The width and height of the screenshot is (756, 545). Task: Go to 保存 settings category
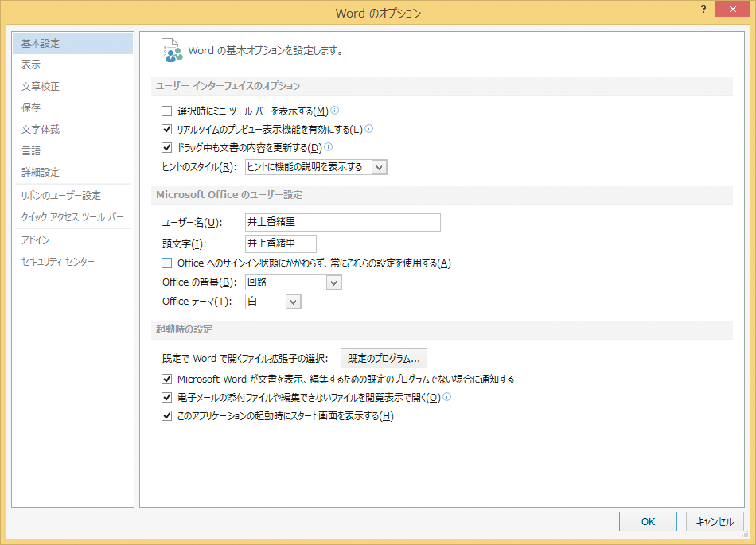coord(72,108)
